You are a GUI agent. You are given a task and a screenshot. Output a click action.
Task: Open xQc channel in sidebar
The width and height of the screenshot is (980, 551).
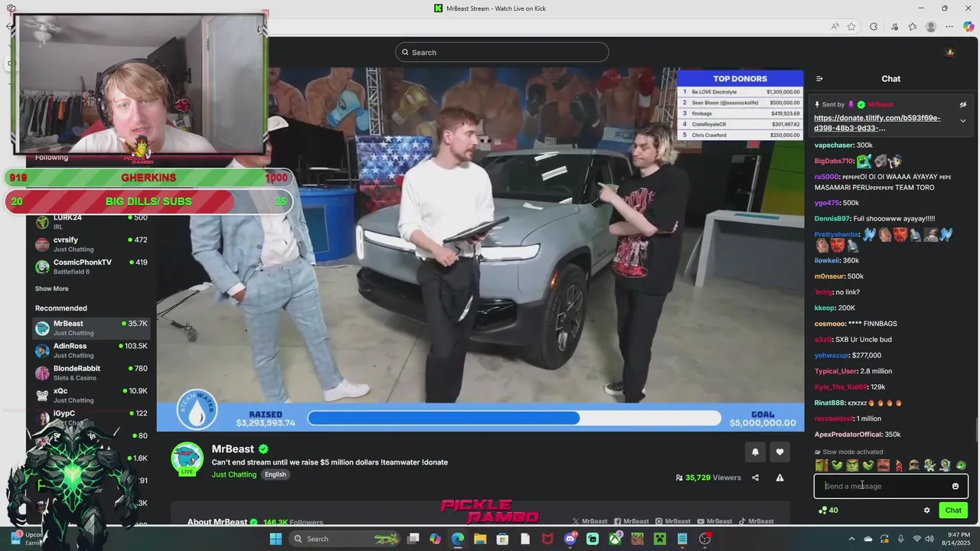pos(91,395)
